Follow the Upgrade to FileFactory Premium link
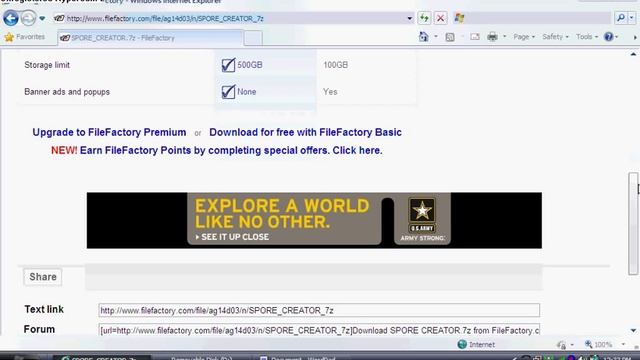Screen dimensions: 640x360 click(x=109, y=132)
